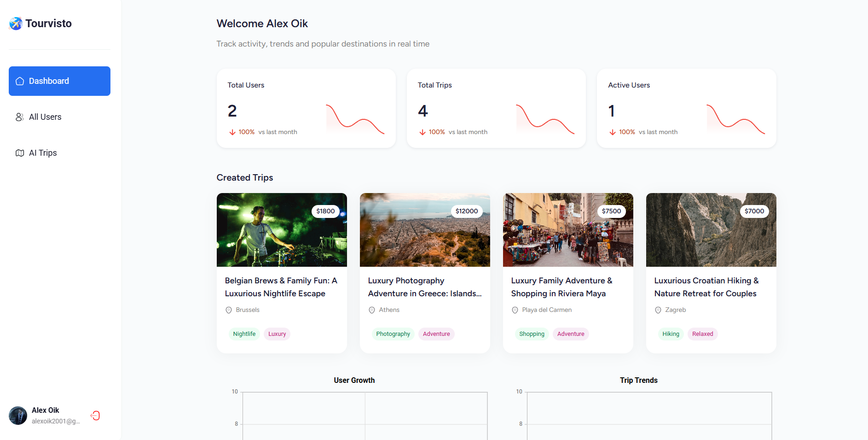
Task: Go to the All Users page
Action: [45, 117]
